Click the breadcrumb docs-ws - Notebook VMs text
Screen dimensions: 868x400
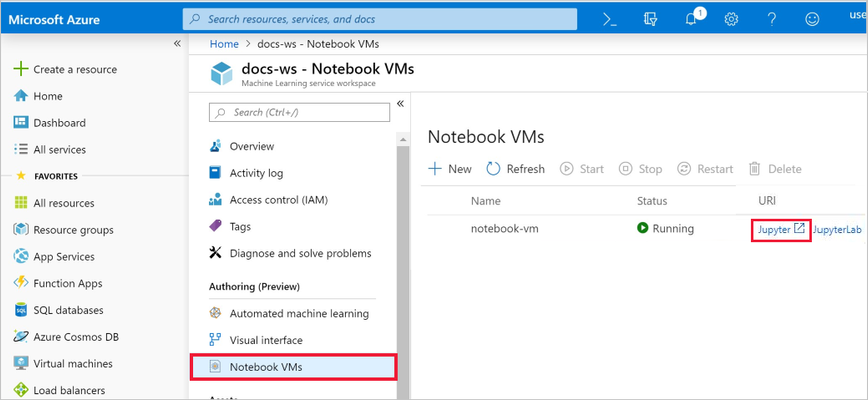[x=318, y=44]
